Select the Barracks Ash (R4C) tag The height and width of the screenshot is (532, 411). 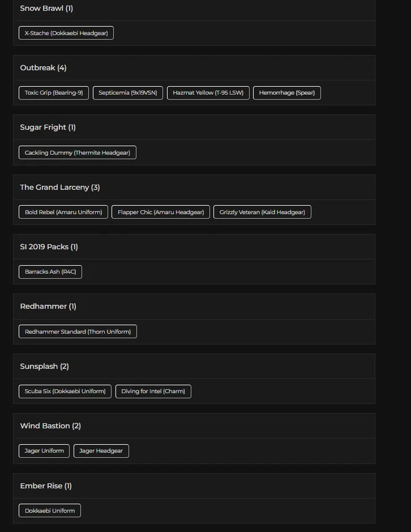click(50, 272)
